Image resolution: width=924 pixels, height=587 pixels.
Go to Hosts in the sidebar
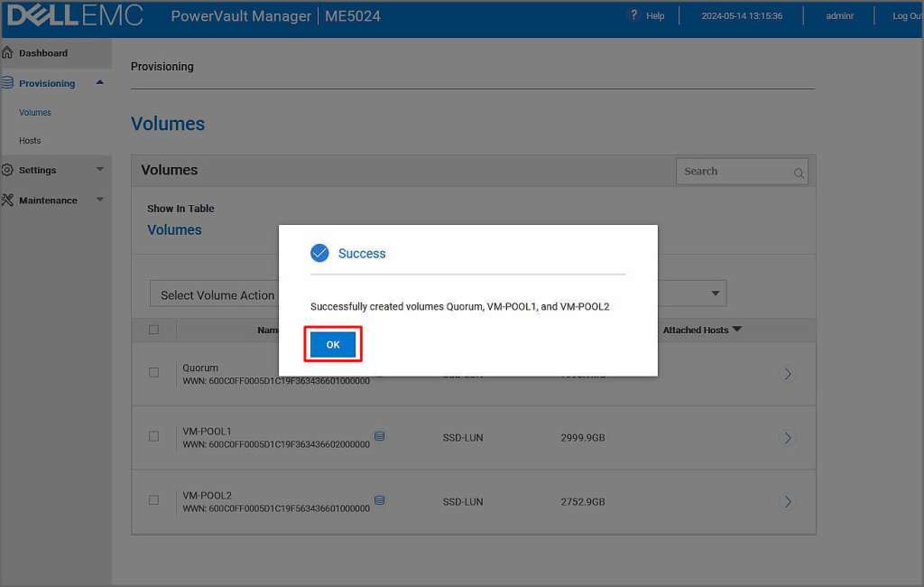30,141
